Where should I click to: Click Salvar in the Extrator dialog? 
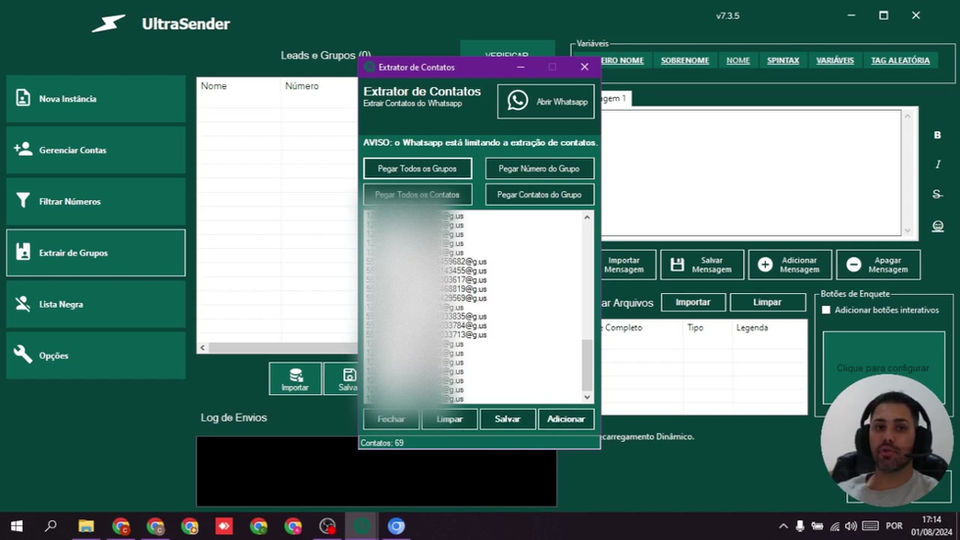coord(508,419)
